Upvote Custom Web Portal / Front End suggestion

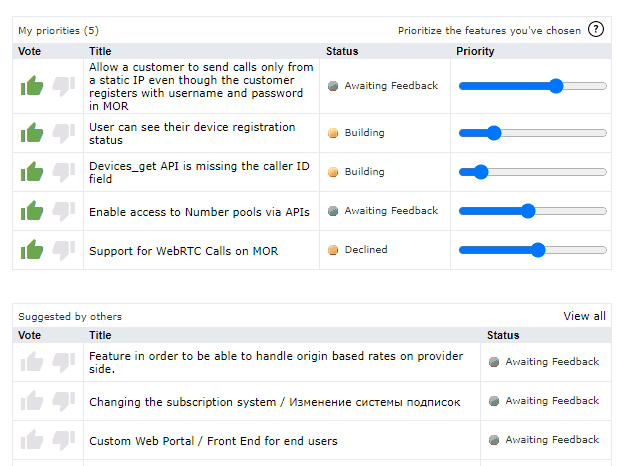click(32, 440)
